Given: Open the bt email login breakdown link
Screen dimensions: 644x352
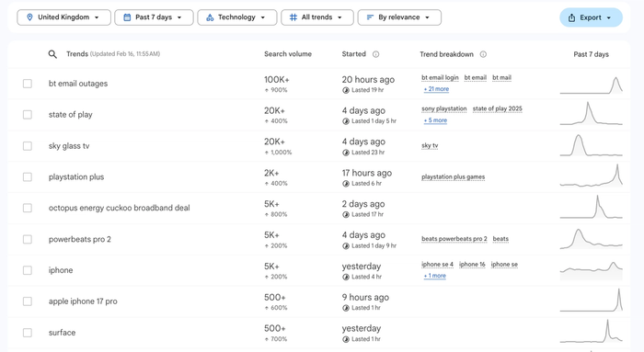Looking at the screenshot, I should pyautogui.click(x=440, y=77).
